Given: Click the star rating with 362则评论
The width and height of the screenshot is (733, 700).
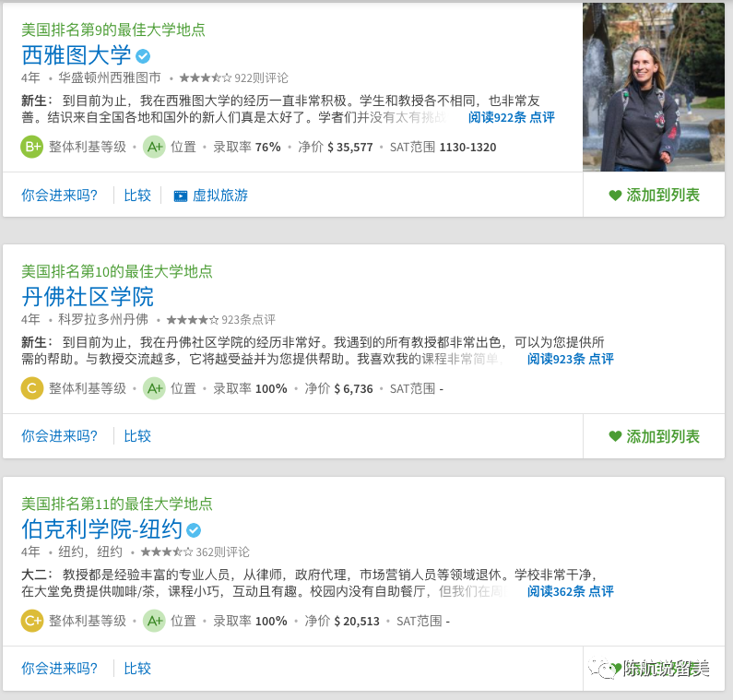Looking at the screenshot, I should click(166, 552).
